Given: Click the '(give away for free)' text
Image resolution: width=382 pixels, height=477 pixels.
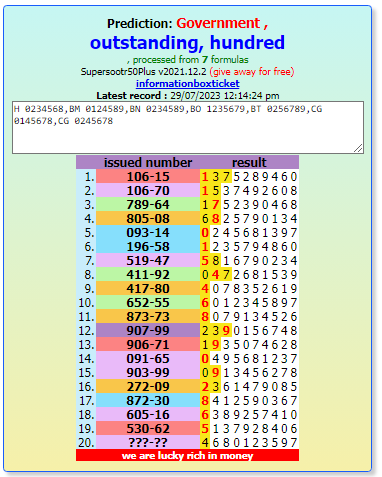Looking at the screenshot, I should [x=252, y=72].
